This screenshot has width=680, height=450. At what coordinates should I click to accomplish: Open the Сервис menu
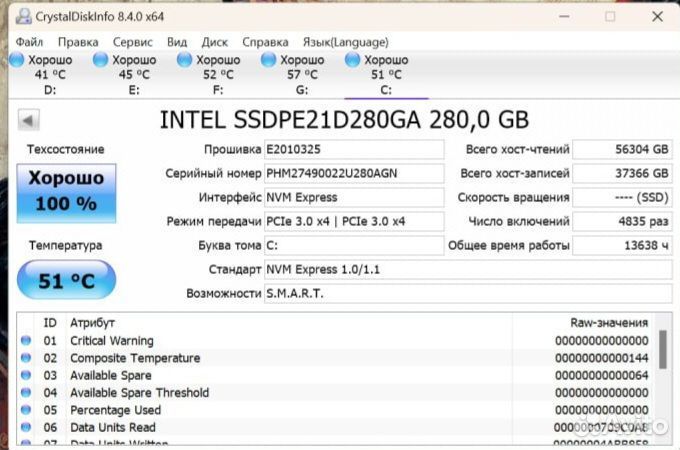(133, 42)
